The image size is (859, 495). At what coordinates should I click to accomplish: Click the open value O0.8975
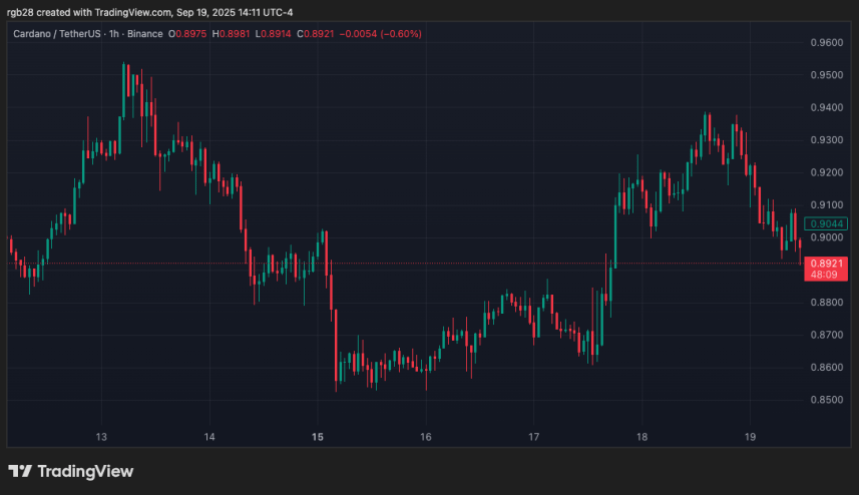[x=187, y=34]
